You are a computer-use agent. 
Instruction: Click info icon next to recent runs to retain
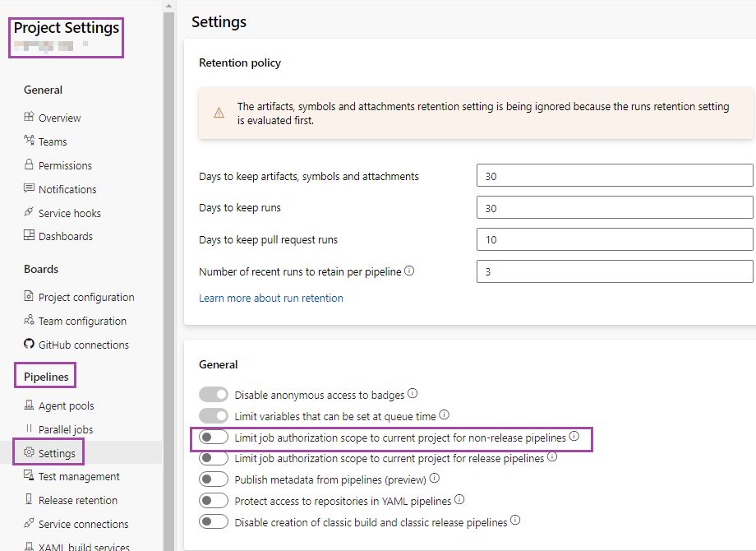click(409, 271)
